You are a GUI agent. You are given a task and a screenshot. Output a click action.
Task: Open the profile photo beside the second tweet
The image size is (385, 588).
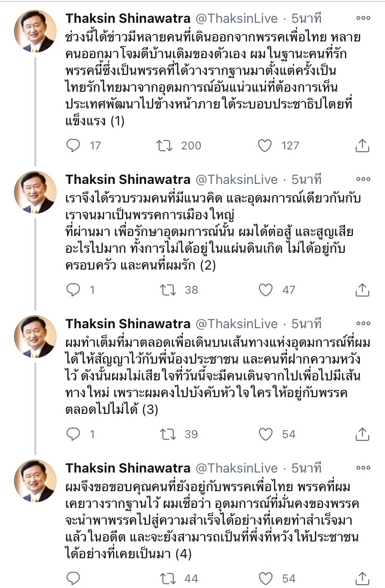(35, 193)
